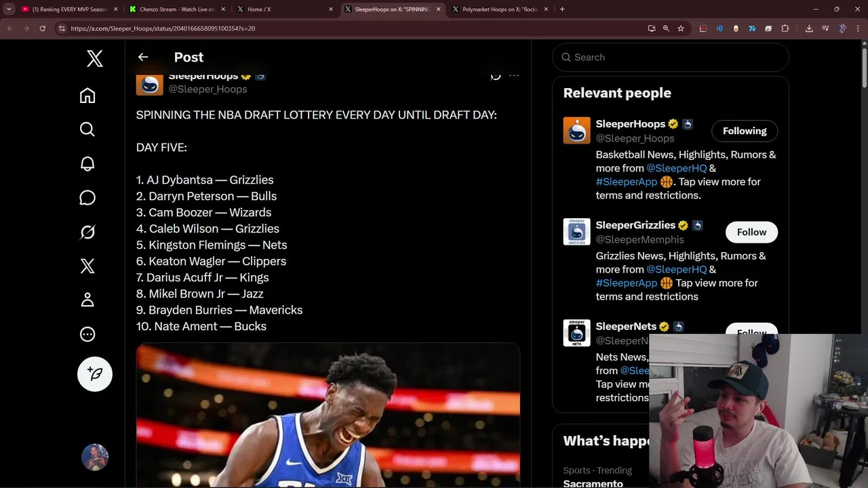The image size is (868, 488).
Task: Click the zoom magnifier in address bar
Action: tap(666, 28)
